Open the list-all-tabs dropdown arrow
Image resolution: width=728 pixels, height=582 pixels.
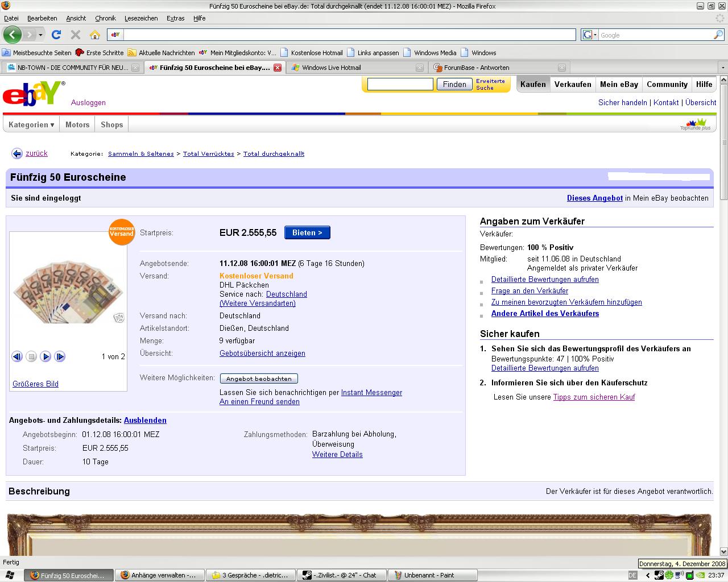point(723,67)
